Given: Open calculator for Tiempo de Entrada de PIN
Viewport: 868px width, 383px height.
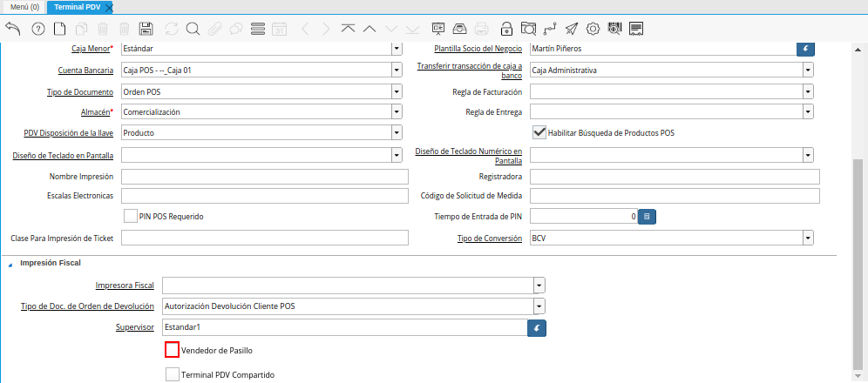Looking at the screenshot, I should click(647, 217).
